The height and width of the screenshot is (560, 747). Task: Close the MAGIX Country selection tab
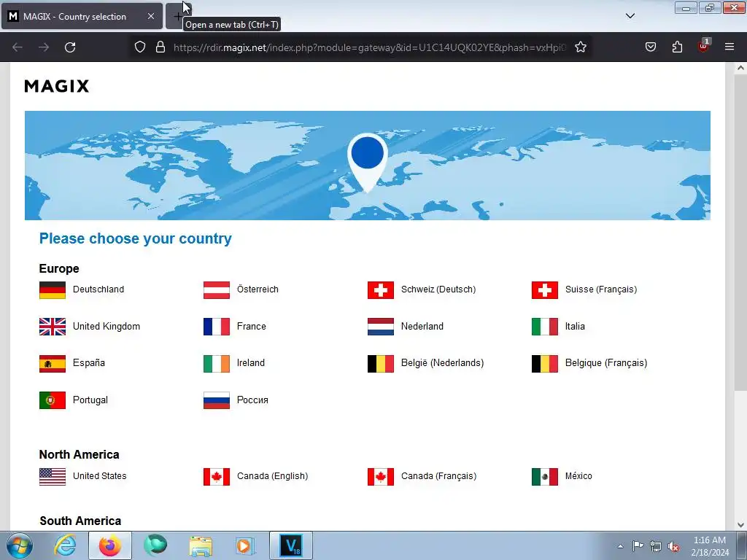(150, 16)
